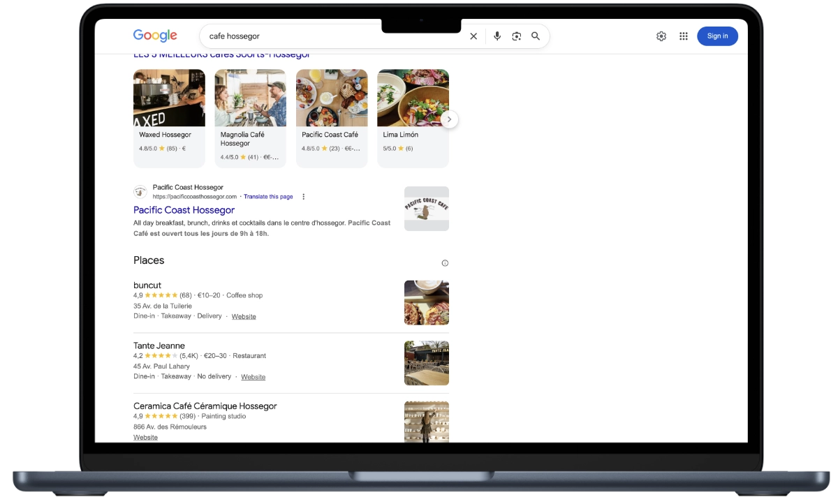The width and height of the screenshot is (838, 504).
Task: Open Pacific Coast Hossegor result title
Action: pyautogui.click(x=184, y=210)
